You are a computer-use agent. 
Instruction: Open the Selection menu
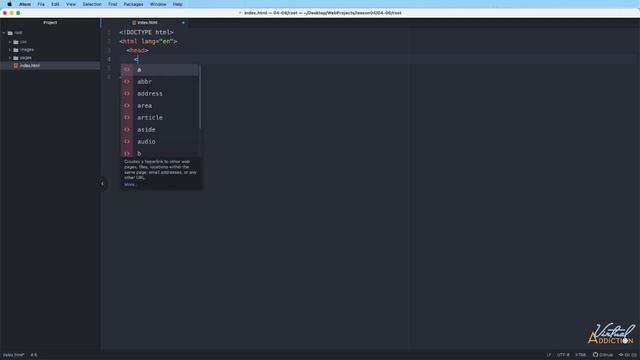(x=92, y=4)
